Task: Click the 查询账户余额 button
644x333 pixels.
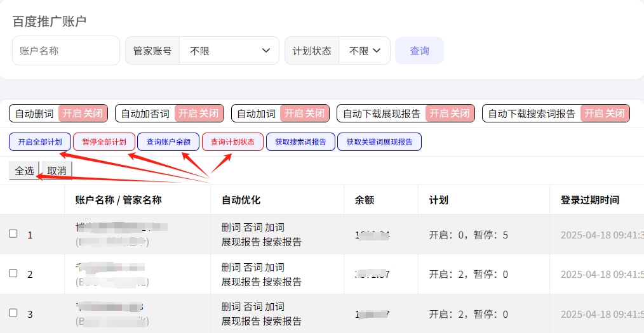Action: pos(168,142)
